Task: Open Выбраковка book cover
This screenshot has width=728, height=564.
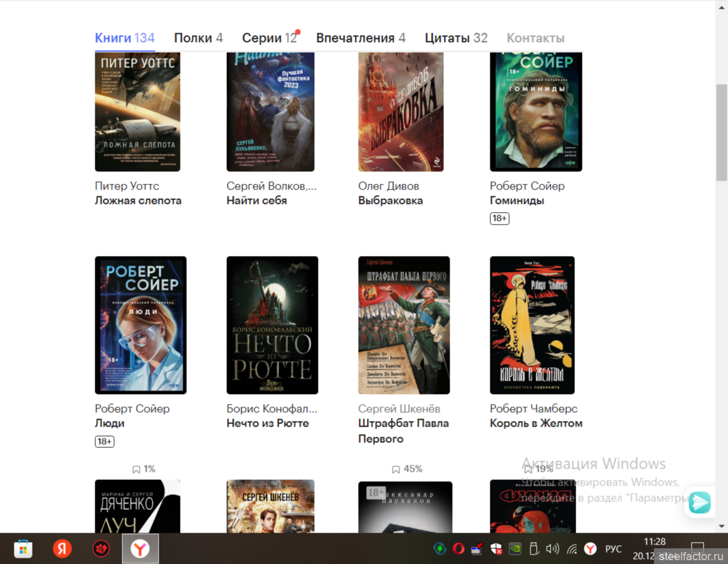Action: pos(401,112)
